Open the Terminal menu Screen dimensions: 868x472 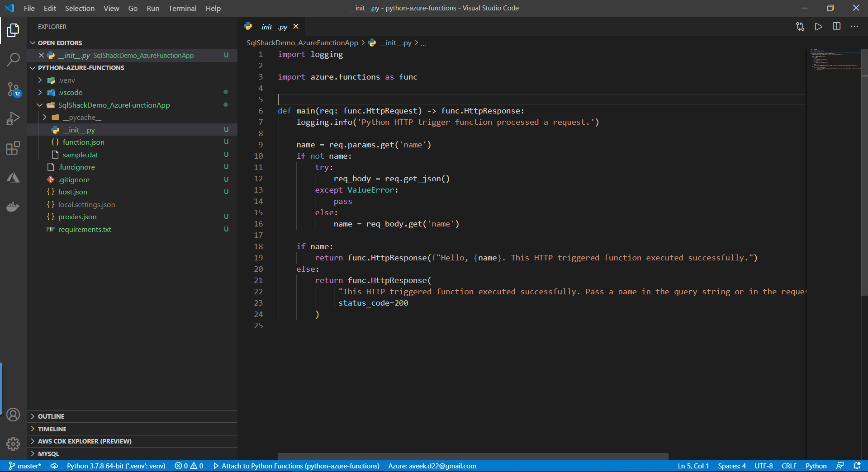[x=182, y=8]
